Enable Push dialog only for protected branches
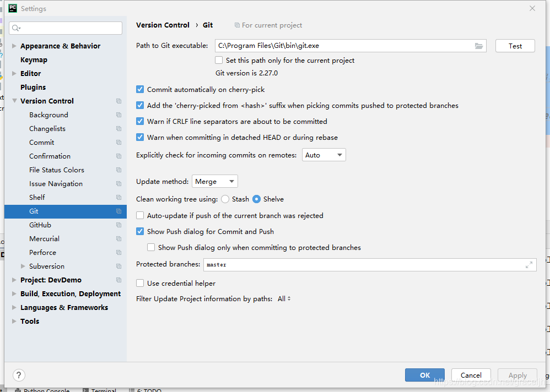Screen dimensions: 550x392 coord(151,247)
